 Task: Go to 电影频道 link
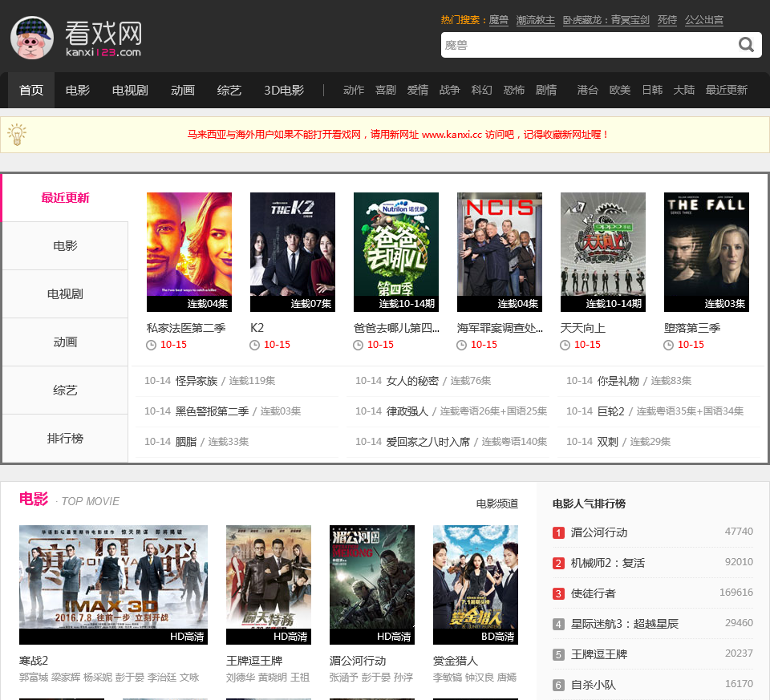coord(497,504)
